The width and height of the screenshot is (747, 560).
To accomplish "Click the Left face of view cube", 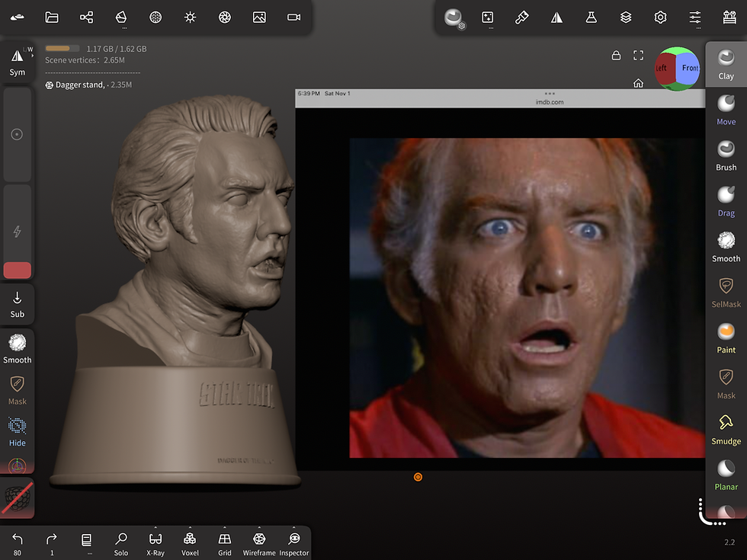I will [x=665, y=69].
